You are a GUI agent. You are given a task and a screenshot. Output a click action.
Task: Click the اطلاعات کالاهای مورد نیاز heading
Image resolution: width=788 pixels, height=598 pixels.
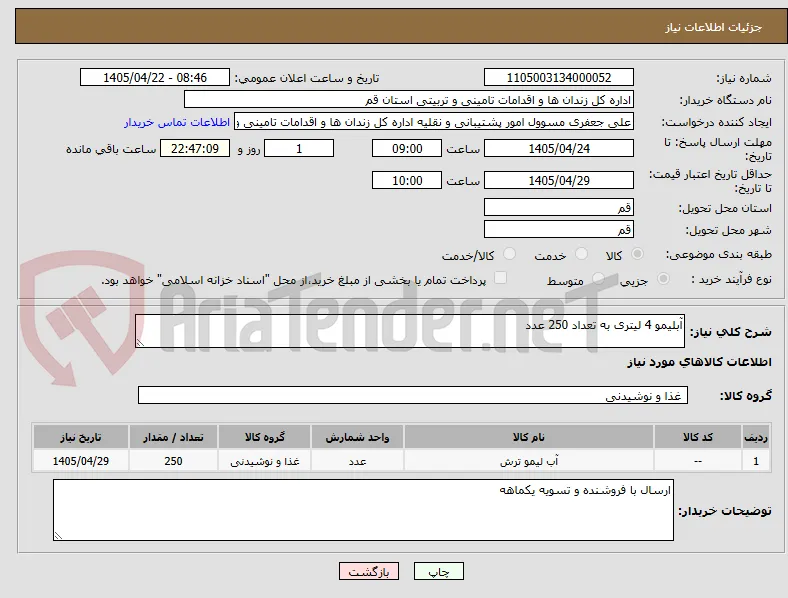[699, 362]
